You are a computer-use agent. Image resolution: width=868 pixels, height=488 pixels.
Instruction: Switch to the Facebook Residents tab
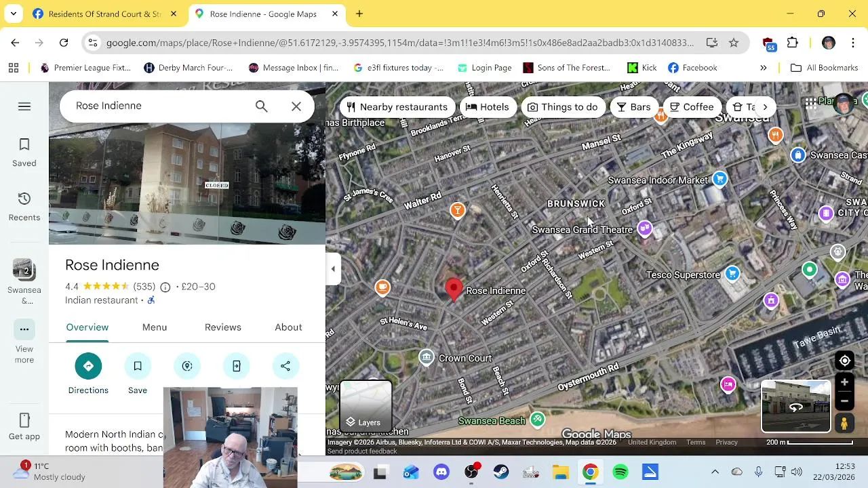105,14
